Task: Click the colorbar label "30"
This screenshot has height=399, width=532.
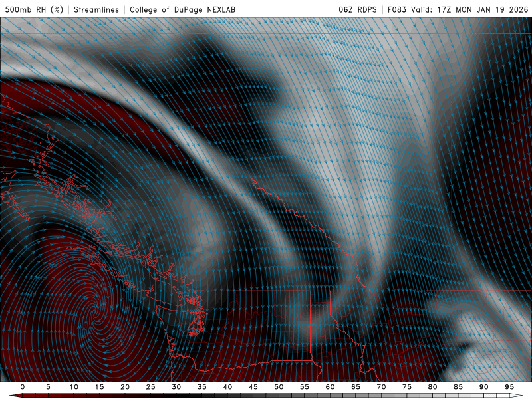Action: 176,387
